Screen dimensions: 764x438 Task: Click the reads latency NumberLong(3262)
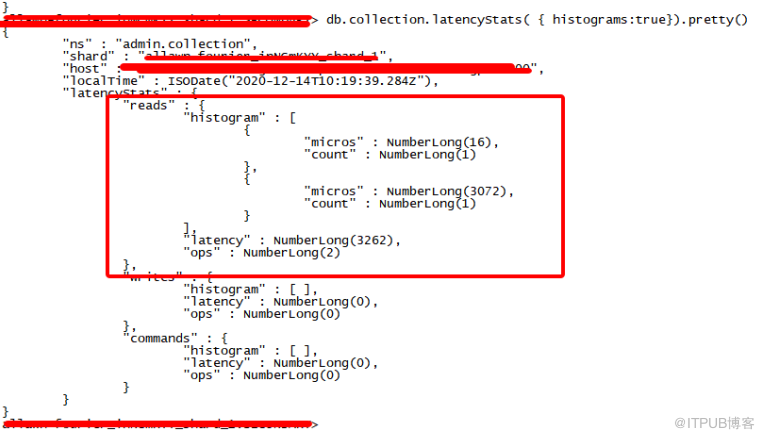333,240
